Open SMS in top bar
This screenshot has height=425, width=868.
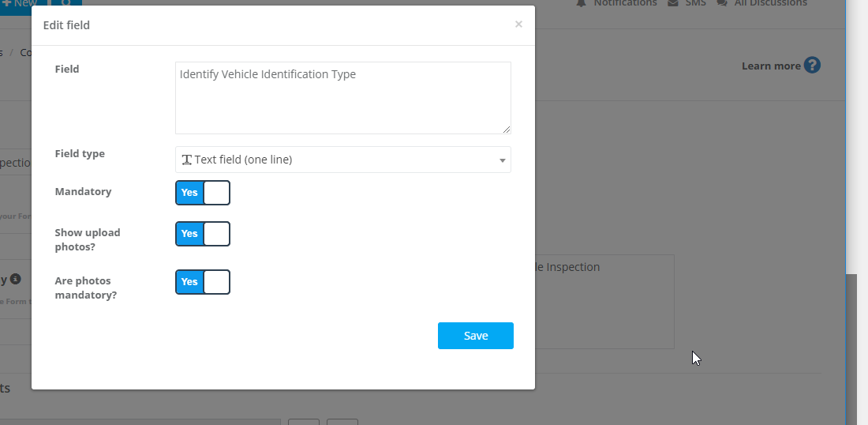coord(695,3)
